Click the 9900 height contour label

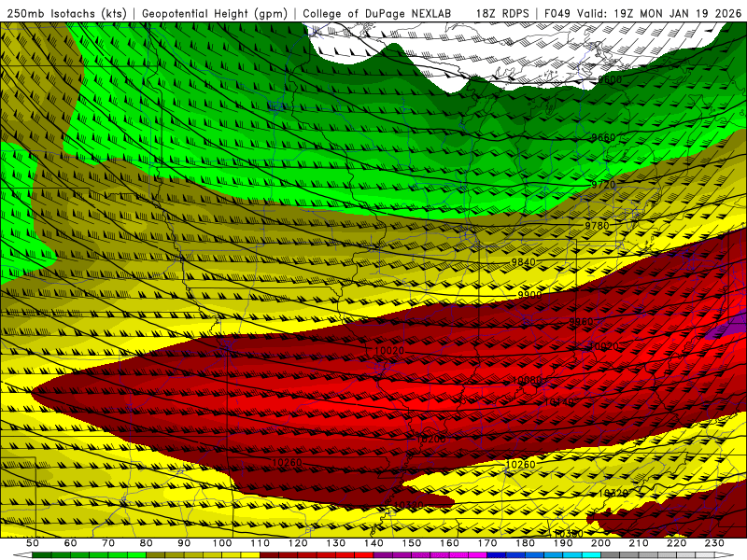(529, 295)
